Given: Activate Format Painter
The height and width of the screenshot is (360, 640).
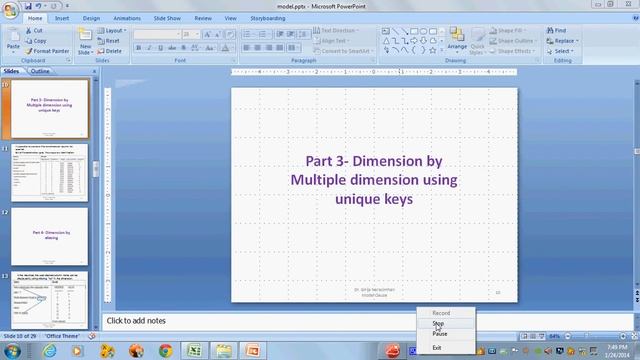Looking at the screenshot, I should click(47, 51).
